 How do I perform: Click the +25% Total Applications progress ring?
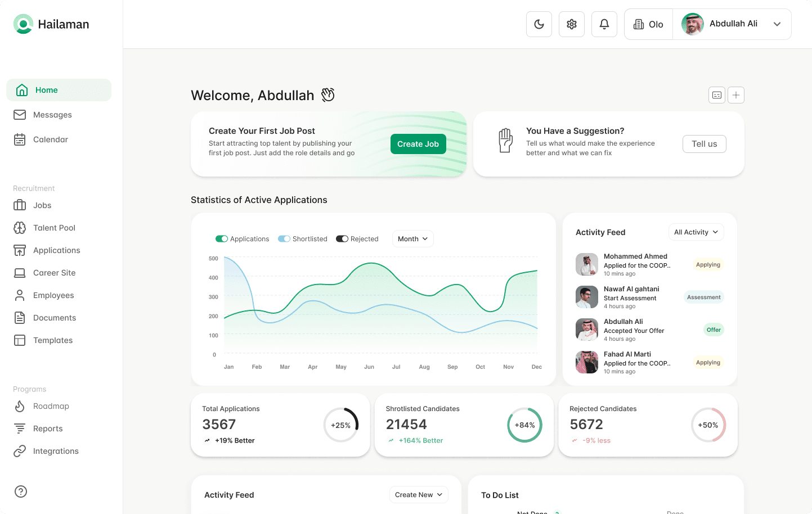click(x=341, y=425)
